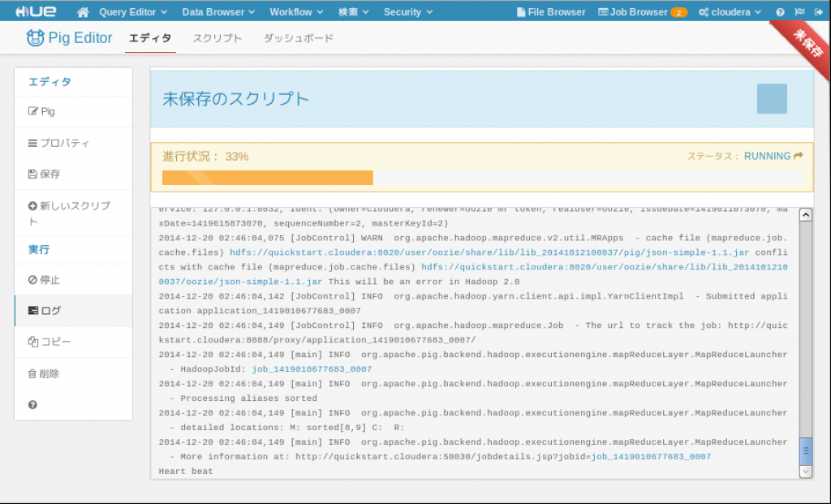Open File Browser from the top bar
This screenshot has width=831, height=504.
click(551, 12)
